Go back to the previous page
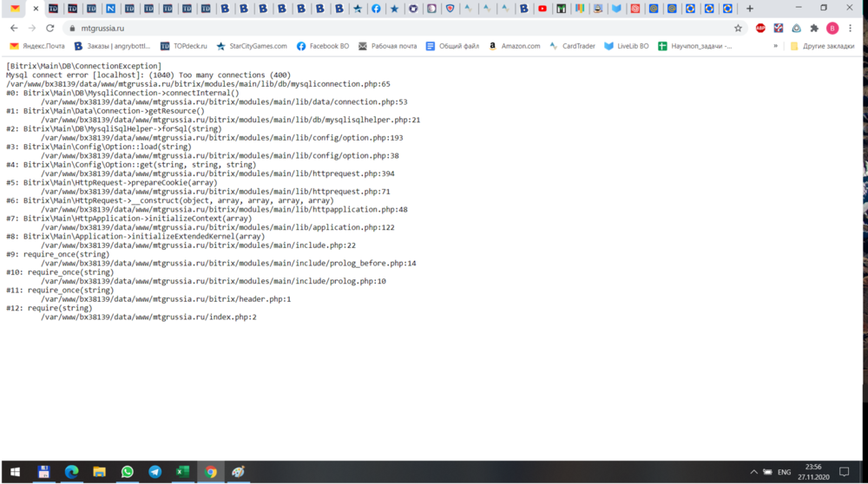The image size is (868, 484). (14, 29)
